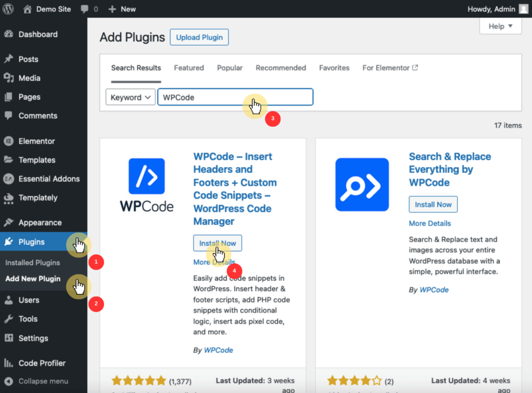The image size is (532, 393).
Task: Click the Templately cloud icon
Action: point(9,198)
